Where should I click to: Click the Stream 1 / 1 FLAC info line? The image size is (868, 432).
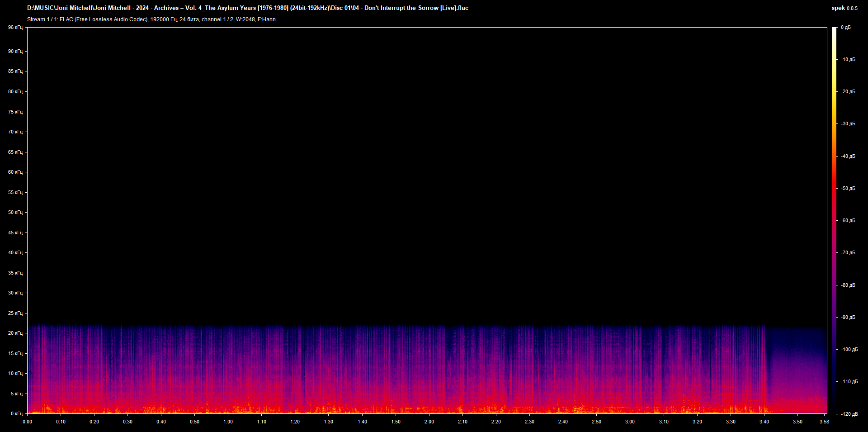click(x=151, y=19)
